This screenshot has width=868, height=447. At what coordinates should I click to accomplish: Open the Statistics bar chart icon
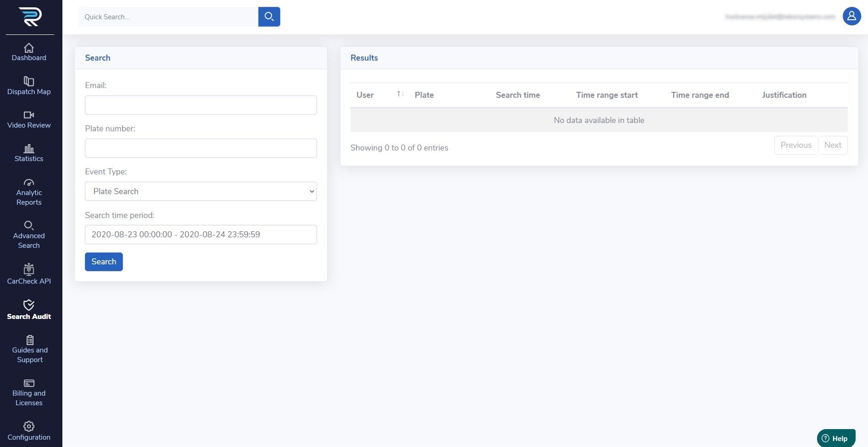(x=29, y=149)
